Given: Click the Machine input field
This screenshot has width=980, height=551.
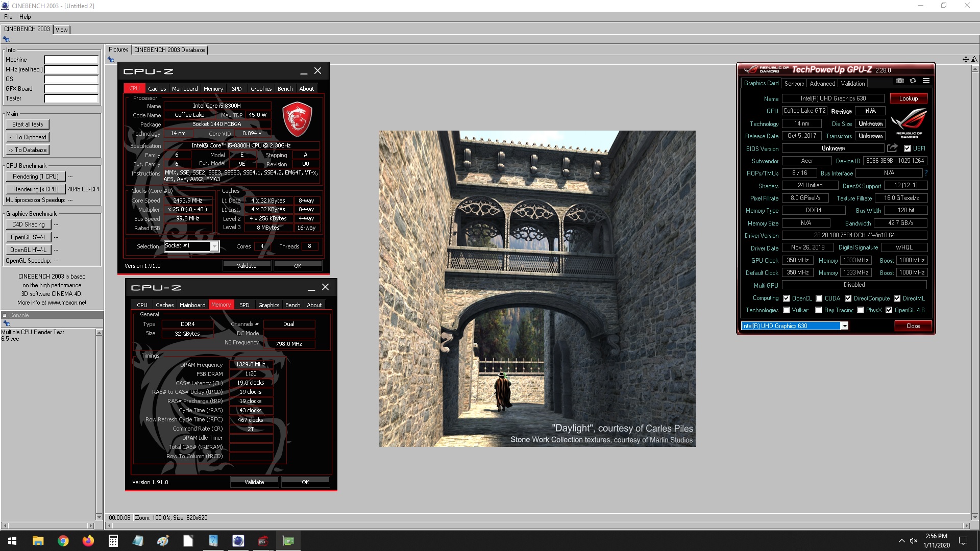Looking at the screenshot, I should coord(71,60).
